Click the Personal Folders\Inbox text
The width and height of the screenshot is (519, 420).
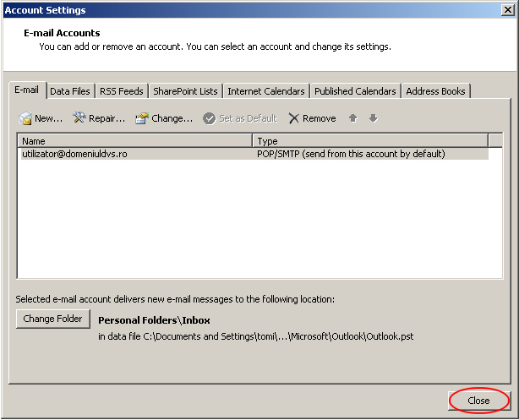pyautogui.click(x=154, y=320)
